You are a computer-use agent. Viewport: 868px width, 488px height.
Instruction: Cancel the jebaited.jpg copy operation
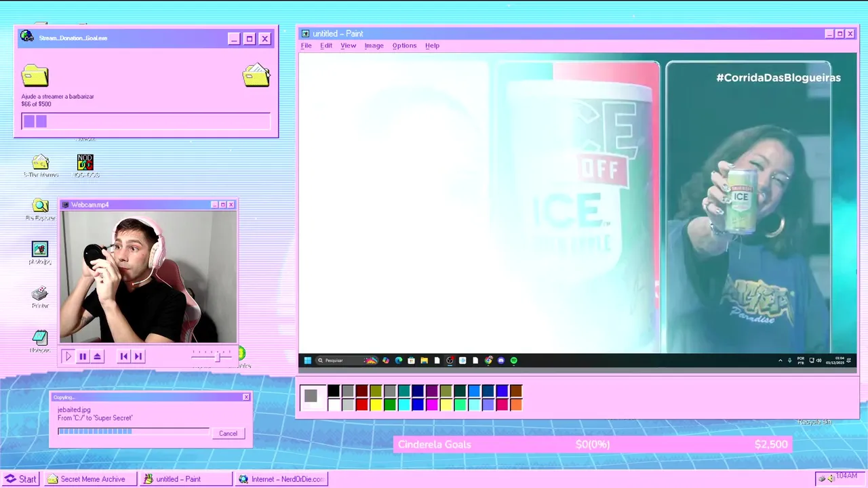(x=228, y=433)
